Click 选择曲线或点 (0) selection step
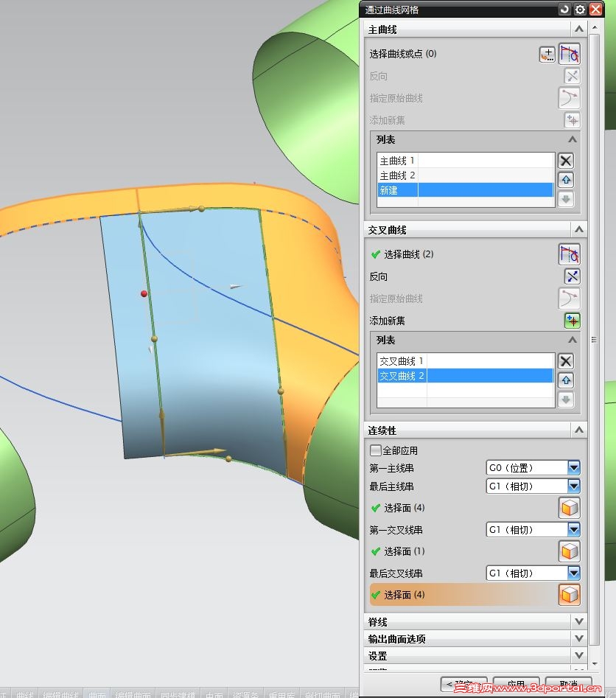This screenshot has height=698, width=616. tap(403, 54)
